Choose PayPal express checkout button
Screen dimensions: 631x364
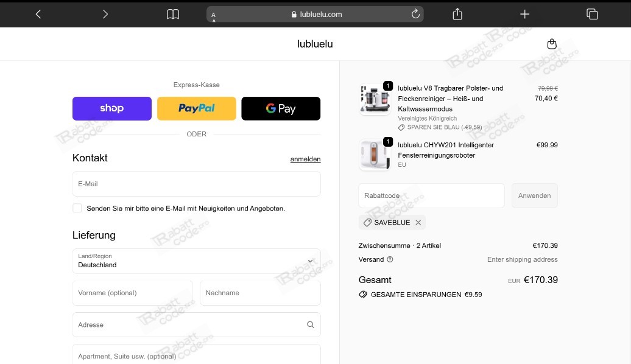196,108
